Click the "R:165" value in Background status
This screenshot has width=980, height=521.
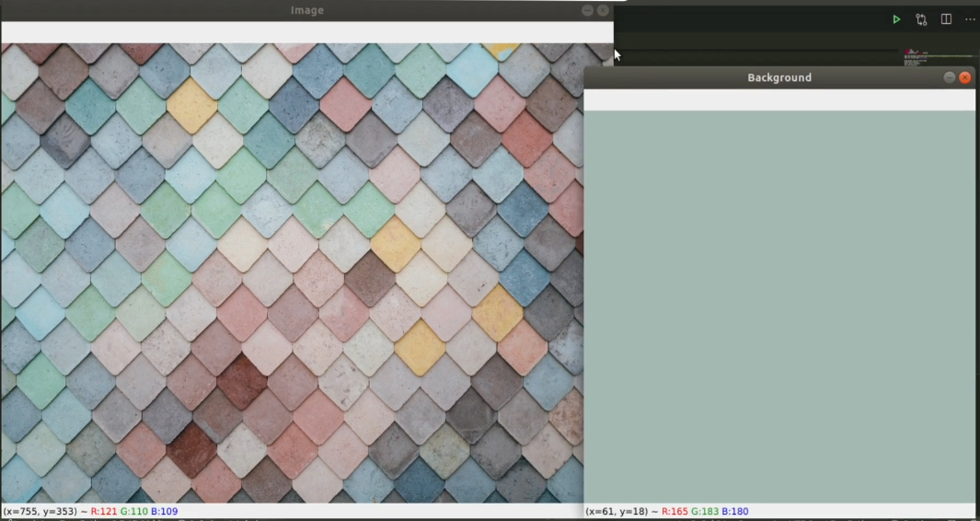point(674,512)
